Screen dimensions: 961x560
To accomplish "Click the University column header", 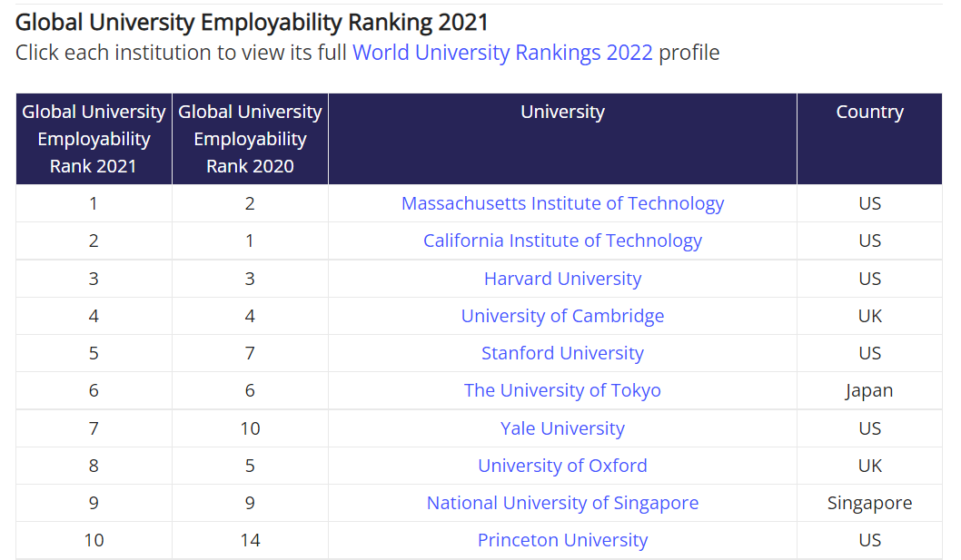I will tap(562, 113).
